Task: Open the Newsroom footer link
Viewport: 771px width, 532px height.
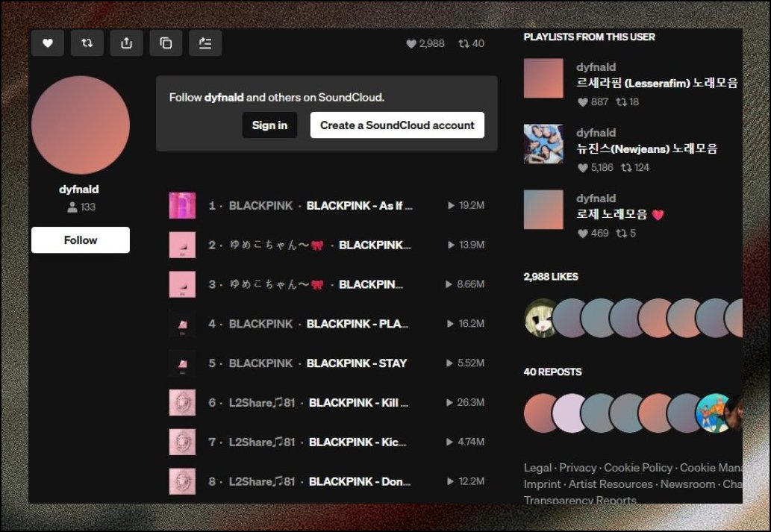Action: (687, 484)
